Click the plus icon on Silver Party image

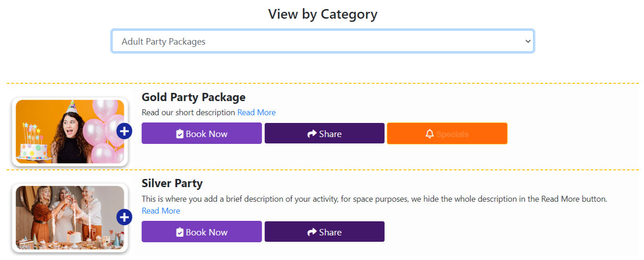click(x=124, y=217)
